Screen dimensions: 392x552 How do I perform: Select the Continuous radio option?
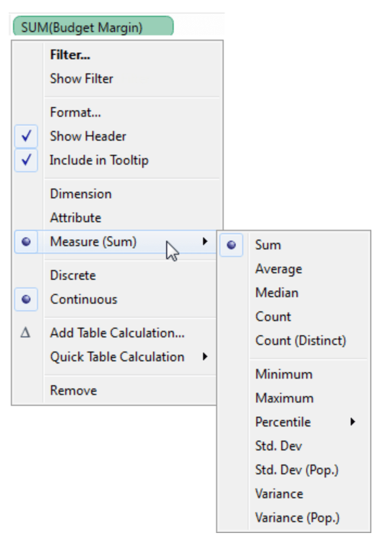click(x=84, y=299)
